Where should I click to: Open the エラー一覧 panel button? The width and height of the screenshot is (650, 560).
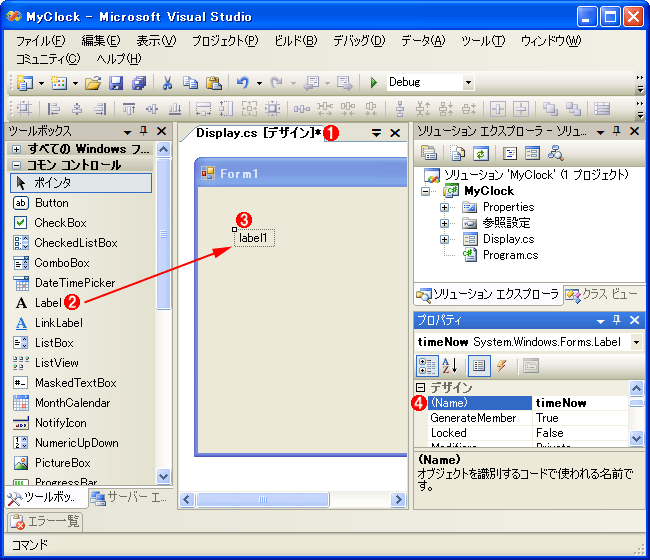45,521
